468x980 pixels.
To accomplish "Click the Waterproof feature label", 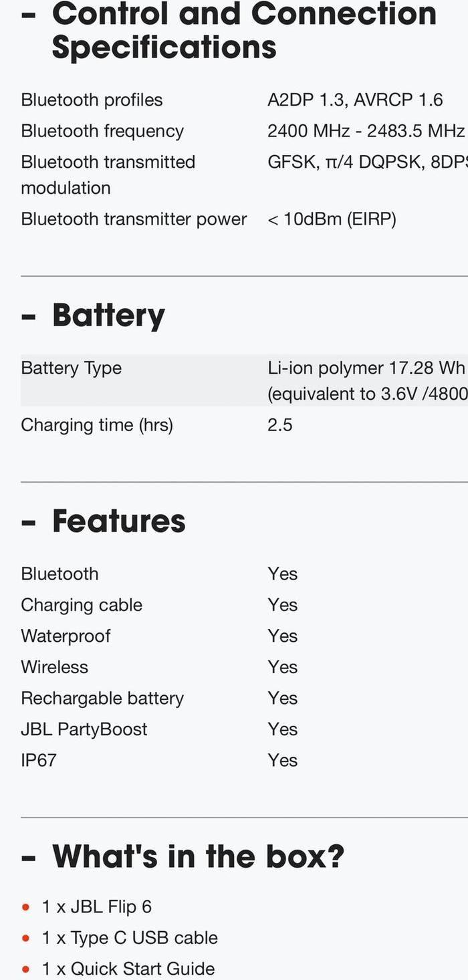I will click(x=66, y=636).
